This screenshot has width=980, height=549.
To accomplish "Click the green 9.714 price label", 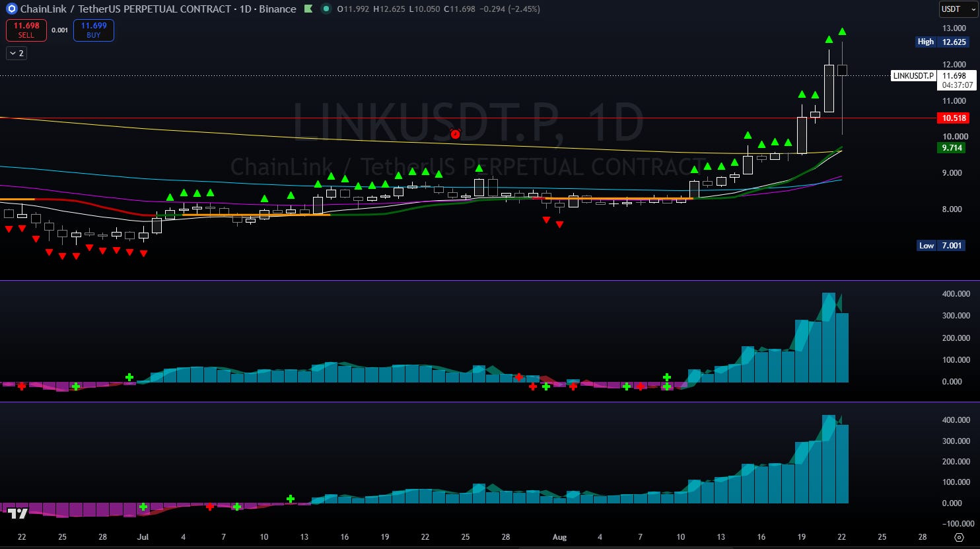I will (x=952, y=148).
